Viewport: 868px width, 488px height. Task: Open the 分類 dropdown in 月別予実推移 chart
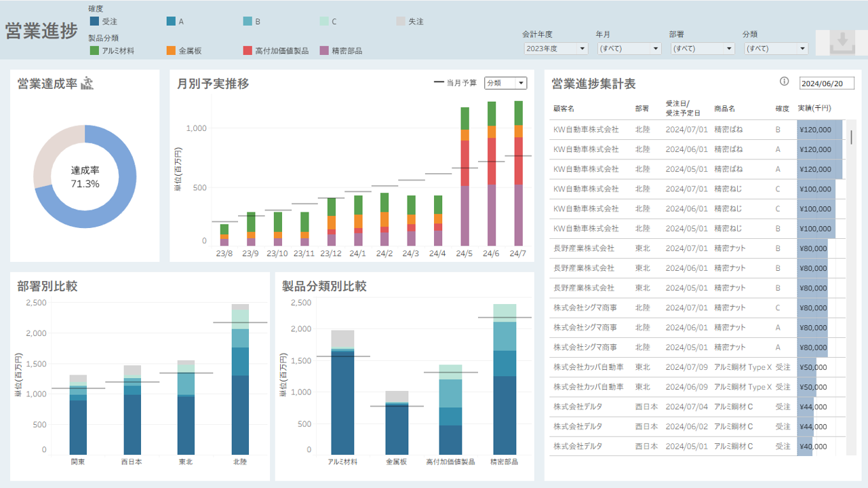coord(506,83)
